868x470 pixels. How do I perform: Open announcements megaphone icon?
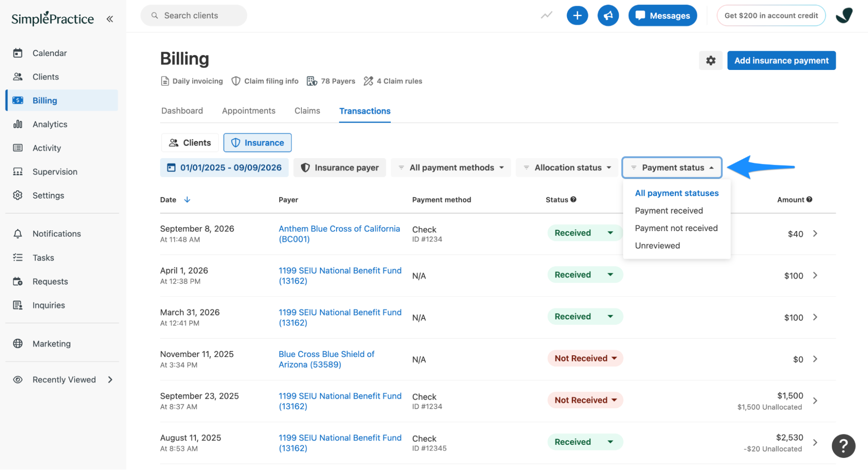608,16
